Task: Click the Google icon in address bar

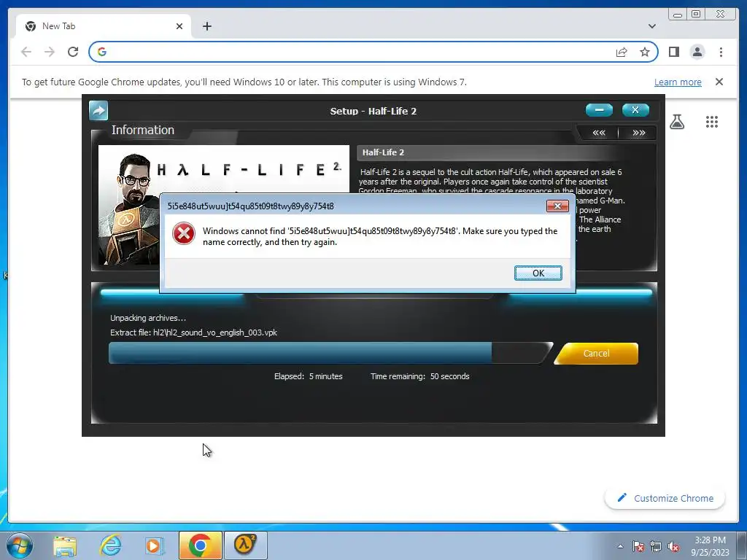Action: pyautogui.click(x=102, y=52)
